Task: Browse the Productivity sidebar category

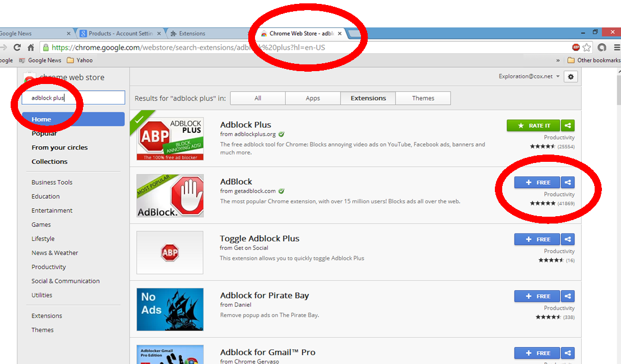Action: coord(49,267)
